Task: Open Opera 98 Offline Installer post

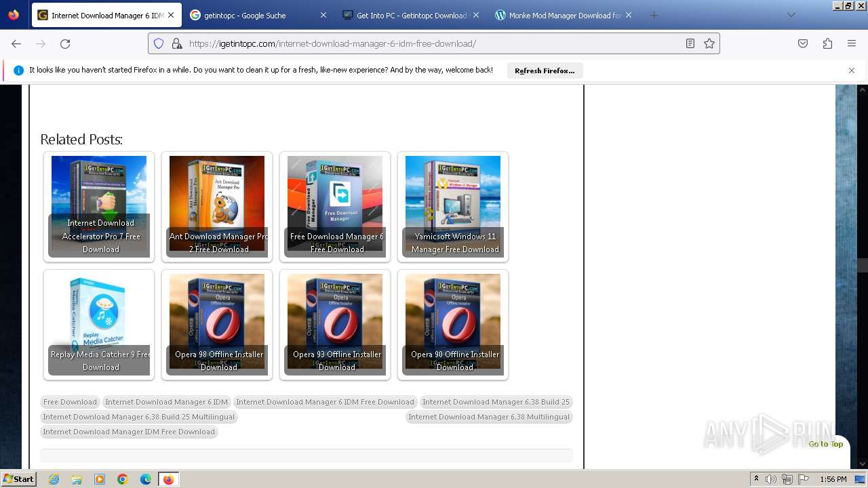Action: (x=217, y=325)
